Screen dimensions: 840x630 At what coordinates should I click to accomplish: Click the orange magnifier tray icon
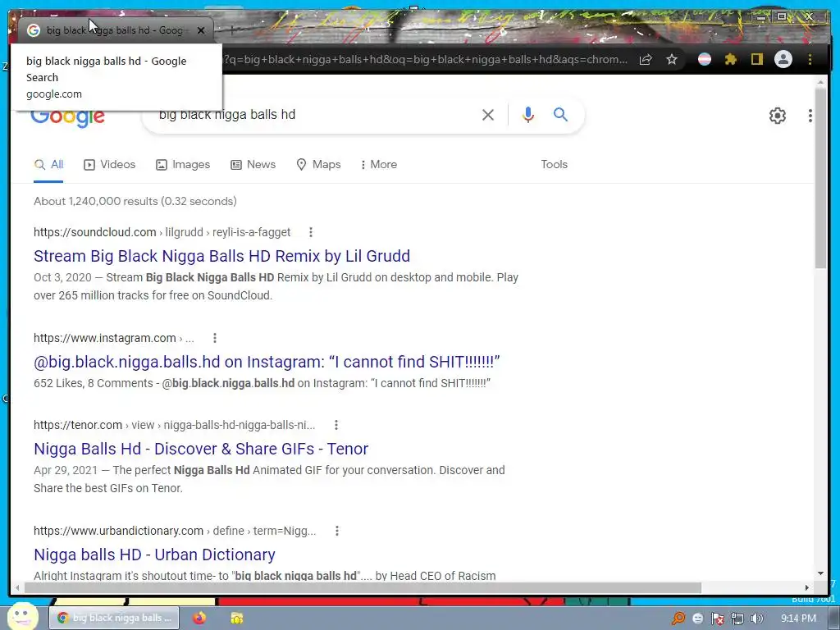click(x=678, y=619)
